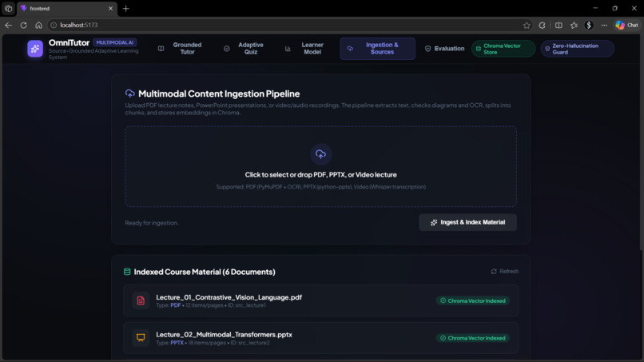Select Lecture_01_Contrastive_Vision_Language.pdf file name

229,297
